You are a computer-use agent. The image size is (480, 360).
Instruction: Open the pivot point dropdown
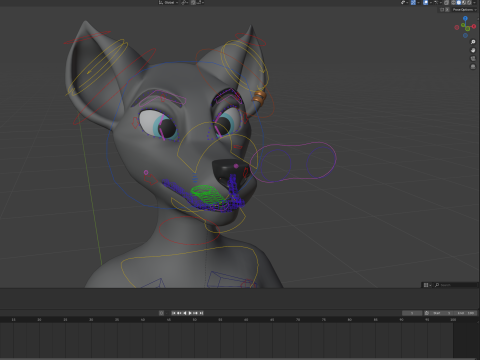[x=184, y=2]
